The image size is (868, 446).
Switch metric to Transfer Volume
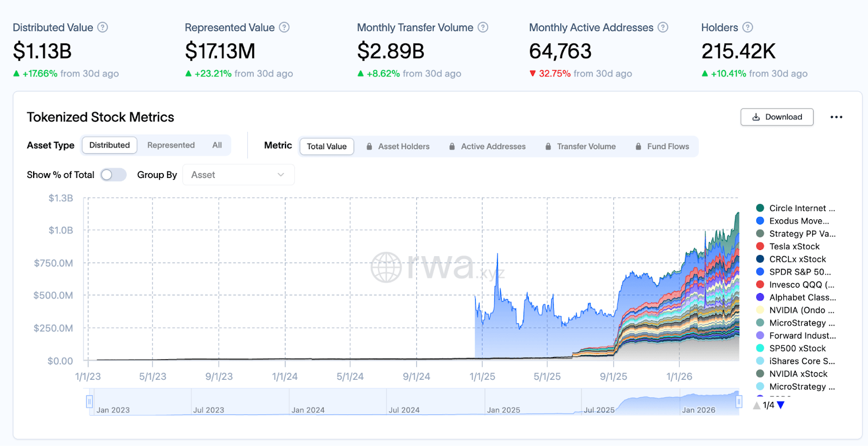pyautogui.click(x=586, y=146)
